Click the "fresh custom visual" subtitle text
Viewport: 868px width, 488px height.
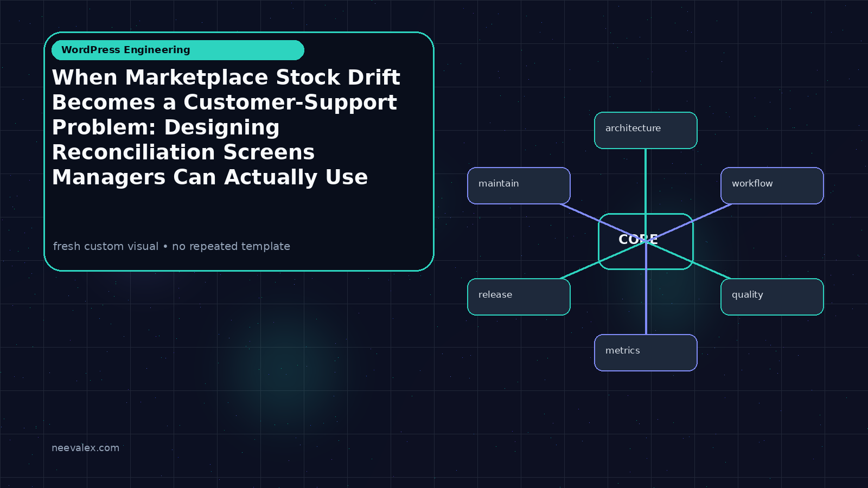pyautogui.click(x=171, y=246)
